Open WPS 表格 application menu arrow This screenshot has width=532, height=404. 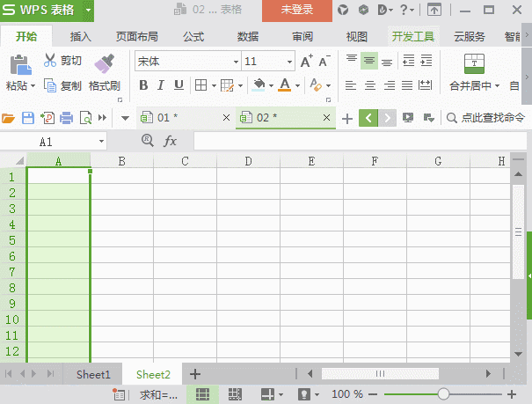(x=88, y=10)
